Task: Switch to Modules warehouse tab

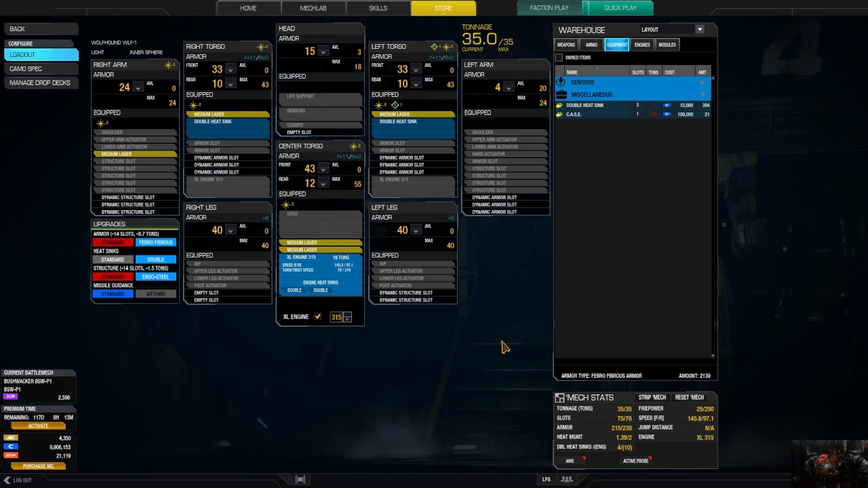Action: pyautogui.click(x=667, y=45)
